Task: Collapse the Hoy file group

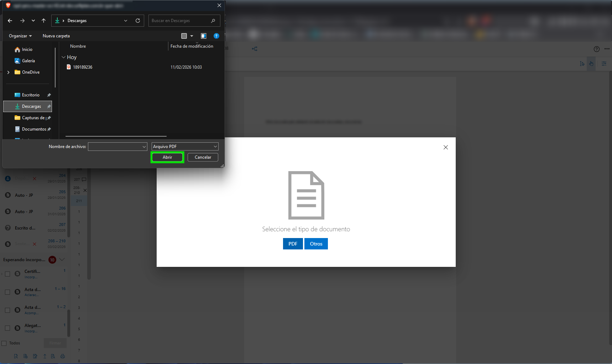Action: [x=64, y=57]
